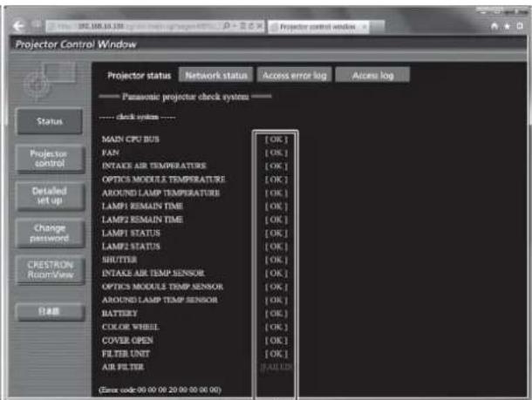The width and height of the screenshot is (532, 400).
Task: Click the Panasonic projector check system heading
Action: tap(185, 97)
